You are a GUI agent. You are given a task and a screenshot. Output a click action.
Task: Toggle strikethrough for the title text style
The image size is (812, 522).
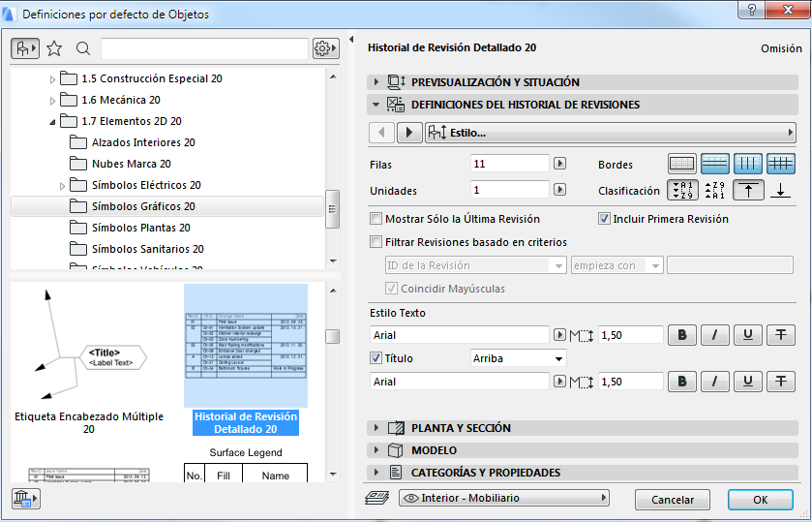click(x=781, y=382)
